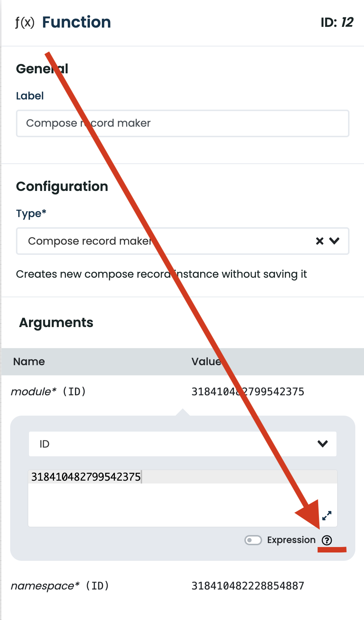This screenshot has width=364, height=620.
Task: Click the General section heading
Action: [x=42, y=69]
